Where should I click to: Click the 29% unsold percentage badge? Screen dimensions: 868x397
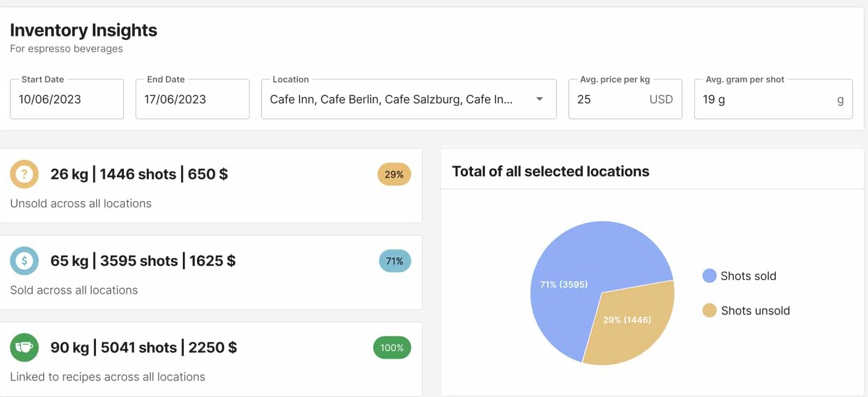pos(394,175)
